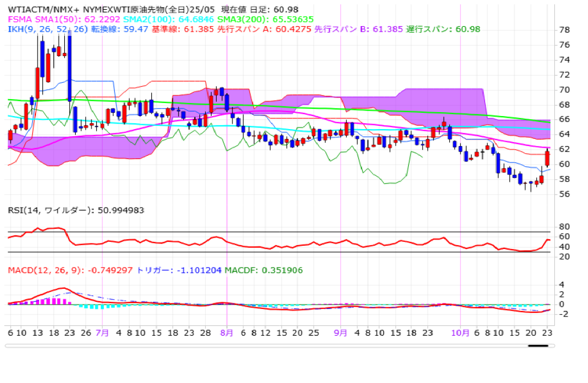Click the 7月 month marker on the date axis
Image resolution: width=588 pixels, height=383 pixels.
coord(102,332)
